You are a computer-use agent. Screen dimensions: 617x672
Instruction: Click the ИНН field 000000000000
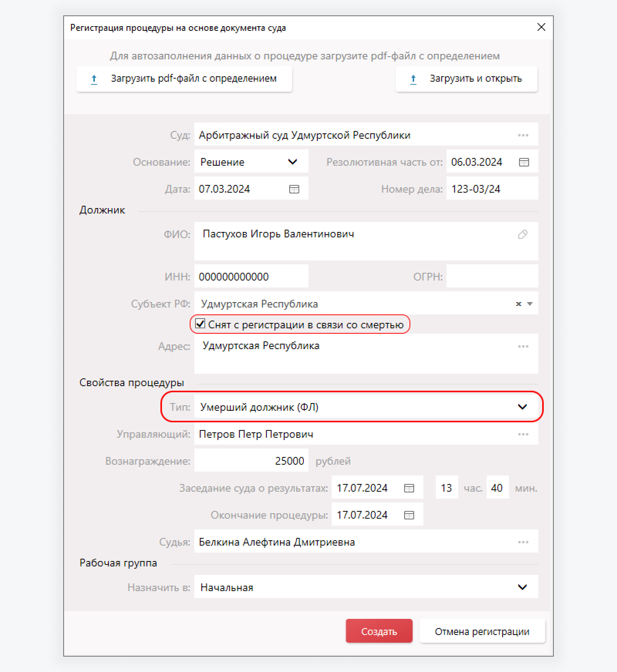click(251, 276)
